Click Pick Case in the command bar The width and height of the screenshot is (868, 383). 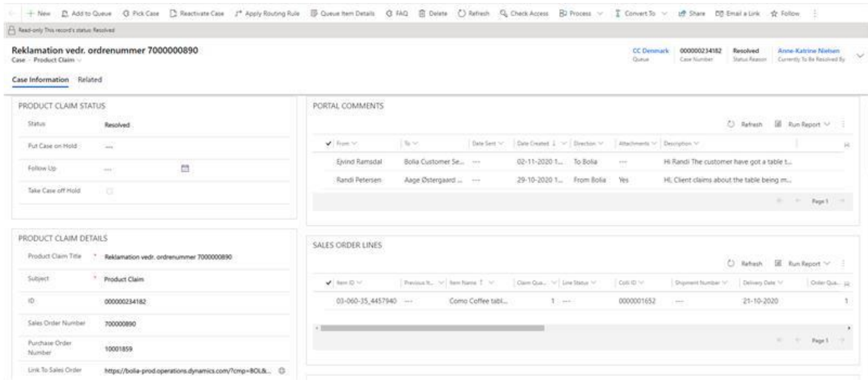(x=127, y=13)
